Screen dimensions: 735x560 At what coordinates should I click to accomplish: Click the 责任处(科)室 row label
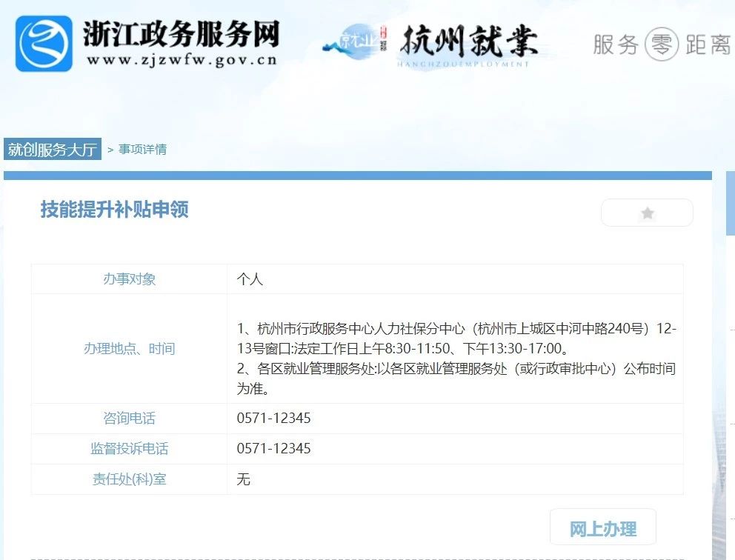(x=129, y=479)
